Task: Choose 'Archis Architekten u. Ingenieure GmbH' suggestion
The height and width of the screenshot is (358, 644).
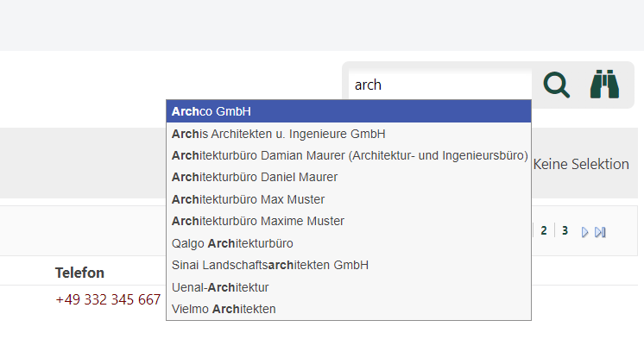Action: point(278,134)
